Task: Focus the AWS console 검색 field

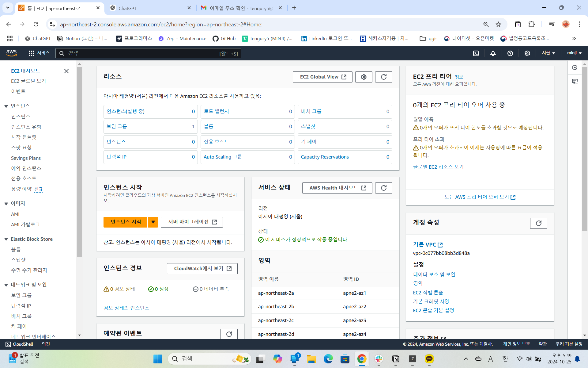Action: click(148, 53)
